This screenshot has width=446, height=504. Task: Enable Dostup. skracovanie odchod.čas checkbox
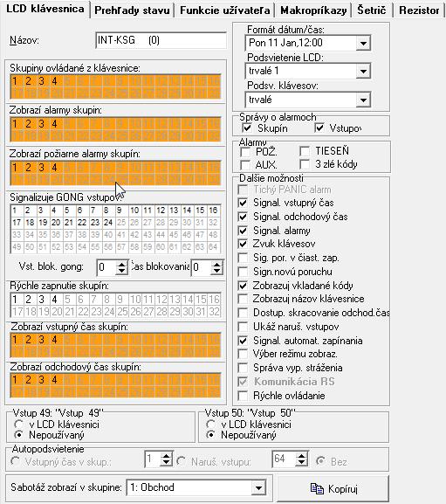pos(243,313)
